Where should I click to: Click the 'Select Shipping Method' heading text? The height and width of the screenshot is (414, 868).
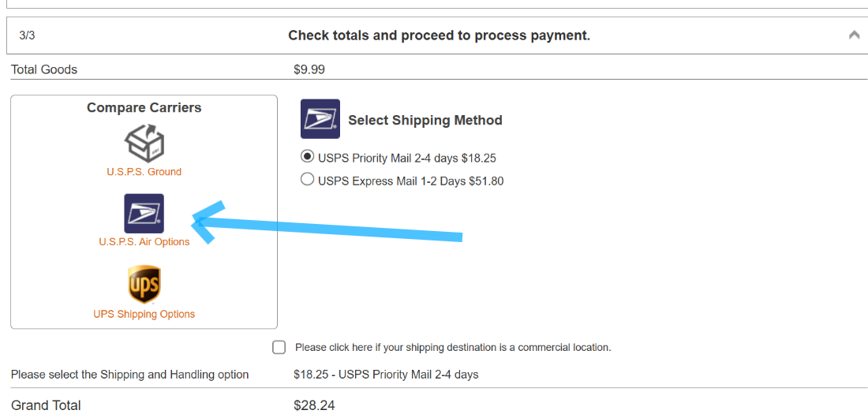click(x=425, y=121)
